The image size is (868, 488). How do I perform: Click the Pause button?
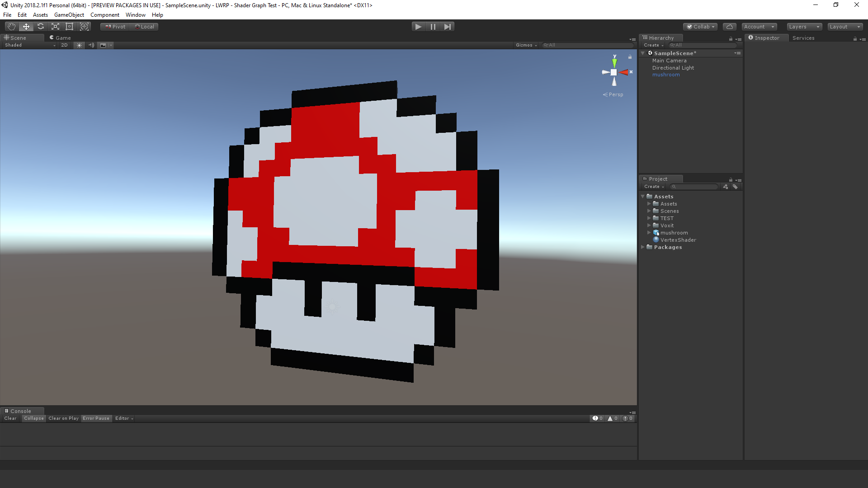pyautogui.click(x=433, y=27)
